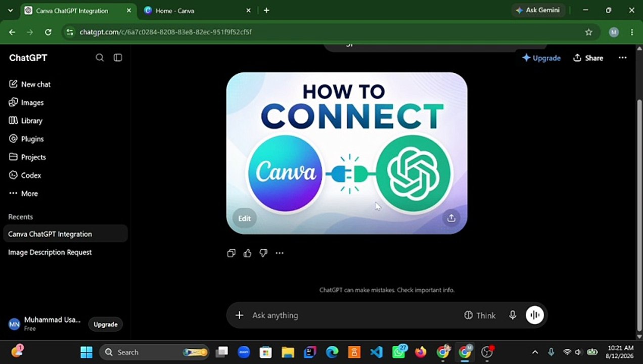643x364 pixels.
Task: Open Chrome three-dot menu
Action: click(x=632, y=32)
